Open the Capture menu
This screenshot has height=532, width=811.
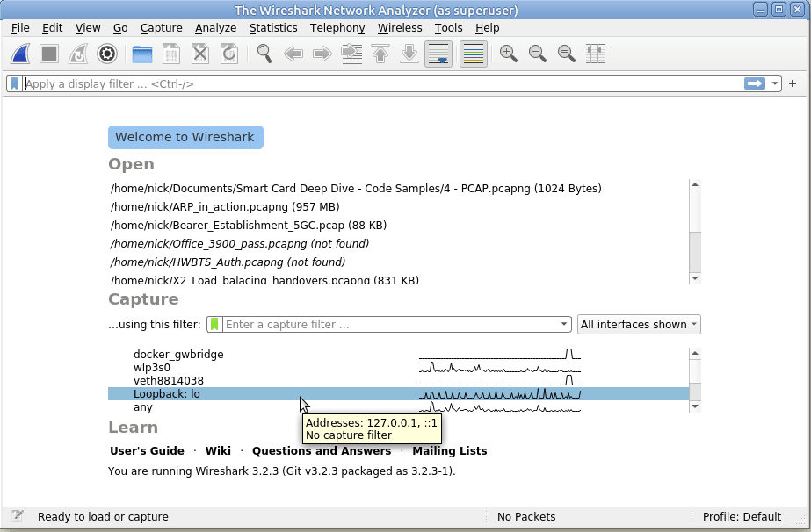(x=162, y=28)
